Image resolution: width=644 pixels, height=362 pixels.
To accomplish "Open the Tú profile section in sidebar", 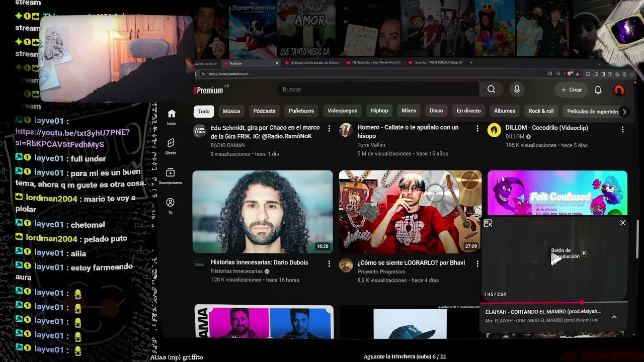I will pyautogui.click(x=170, y=206).
